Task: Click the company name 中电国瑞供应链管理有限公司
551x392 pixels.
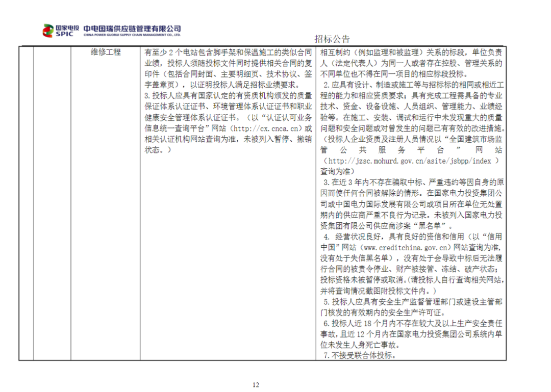Action: point(132,28)
